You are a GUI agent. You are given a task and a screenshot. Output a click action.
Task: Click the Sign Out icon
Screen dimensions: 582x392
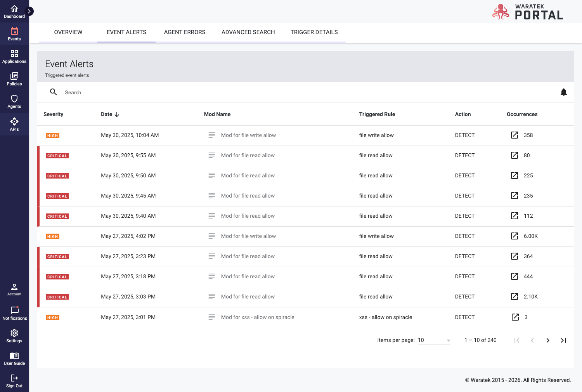pyautogui.click(x=14, y=378)
